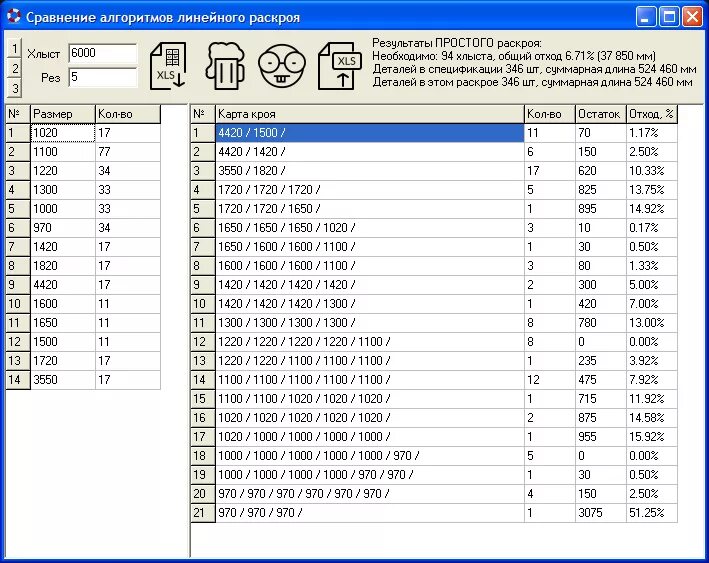Screen dimensions: 709x563
Task: Focus the Рез input field with 5
Action: 103,77
